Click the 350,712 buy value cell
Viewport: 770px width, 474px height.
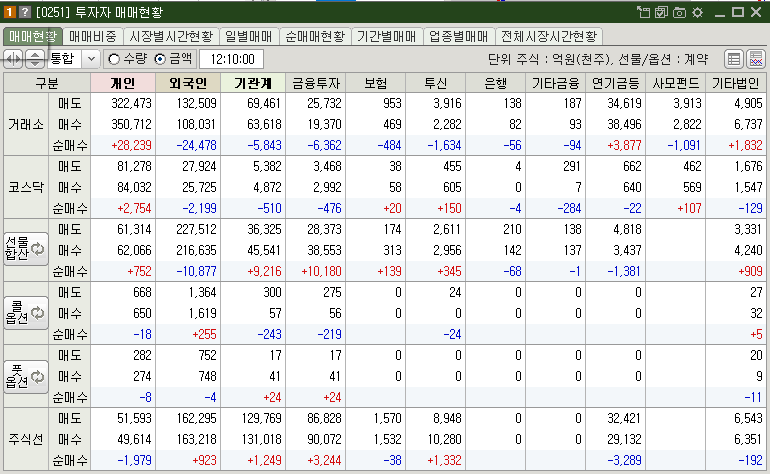[131, 124]
